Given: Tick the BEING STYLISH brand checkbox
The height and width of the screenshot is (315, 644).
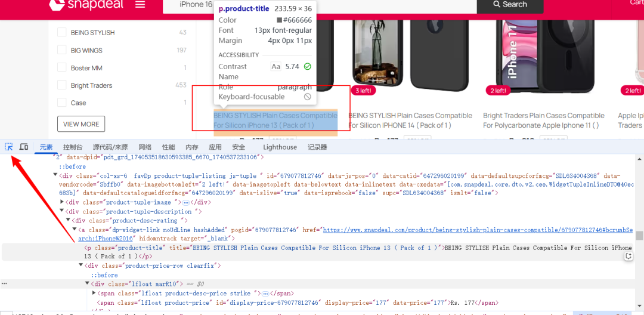Looking at the screenshot, I should (x=61, y=32).
